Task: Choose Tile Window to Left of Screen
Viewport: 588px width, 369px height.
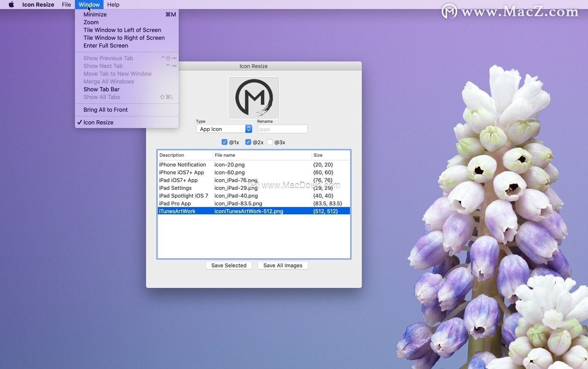Action: tap(127, 30)
